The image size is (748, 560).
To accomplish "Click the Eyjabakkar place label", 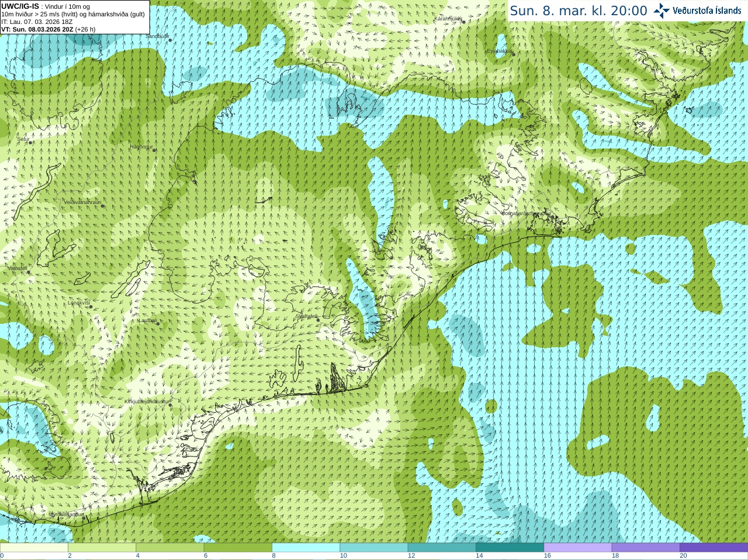I will pyautogui.click(x=500, y=51).
